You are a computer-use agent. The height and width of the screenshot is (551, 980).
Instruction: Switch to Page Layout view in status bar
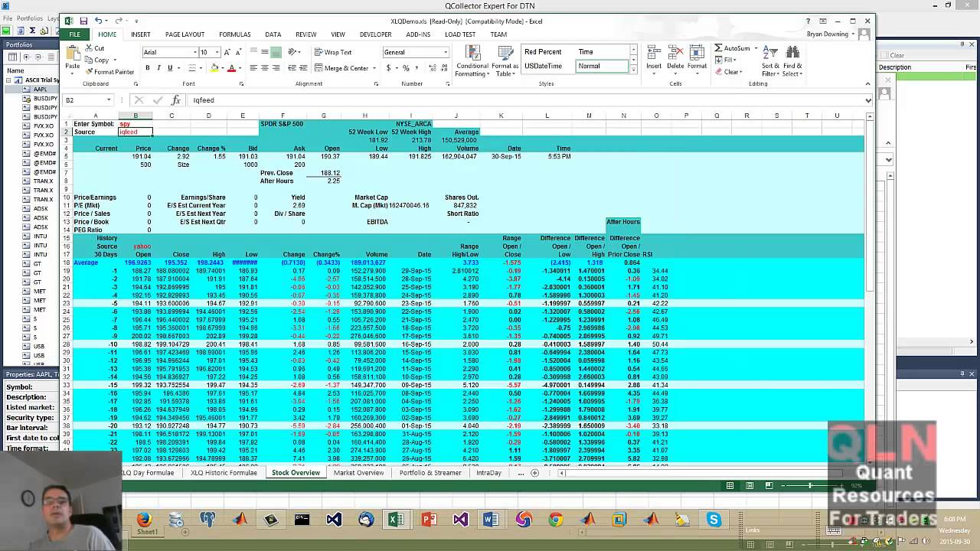[749, 485]
